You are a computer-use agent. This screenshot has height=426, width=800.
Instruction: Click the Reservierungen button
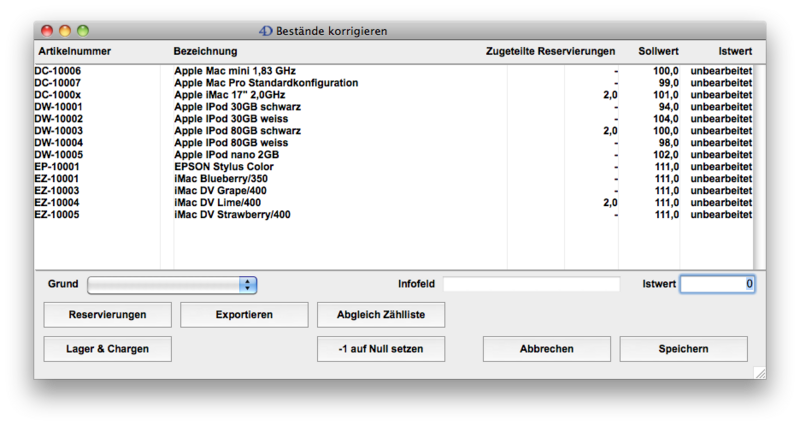[x=107, y=315]
